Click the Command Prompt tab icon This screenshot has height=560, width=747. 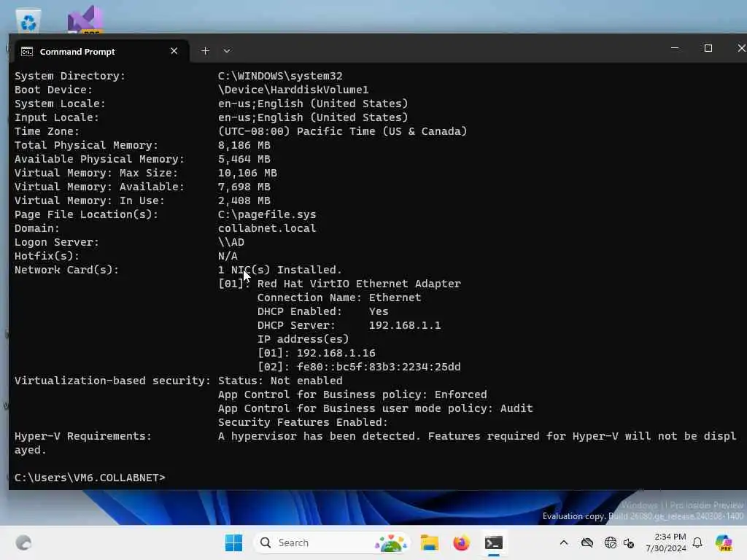(x=27, y=52)
